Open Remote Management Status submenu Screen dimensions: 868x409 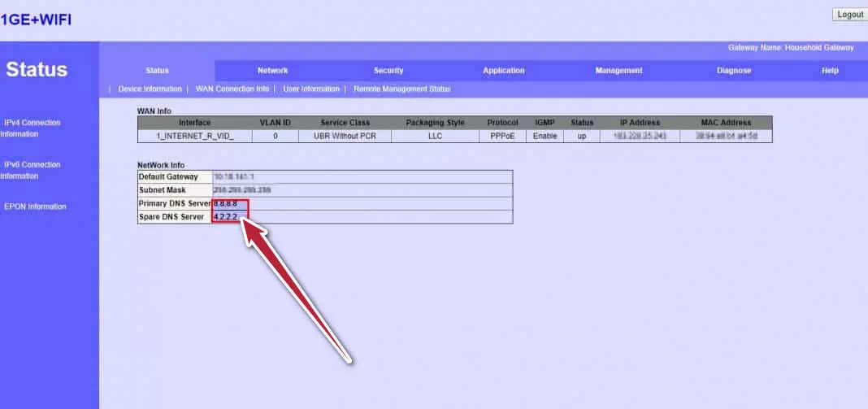pos(401,89)
